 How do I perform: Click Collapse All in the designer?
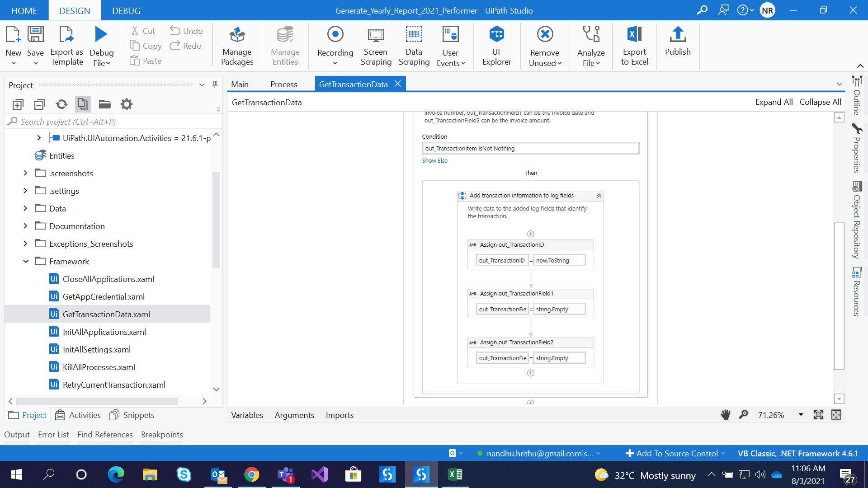820,102
